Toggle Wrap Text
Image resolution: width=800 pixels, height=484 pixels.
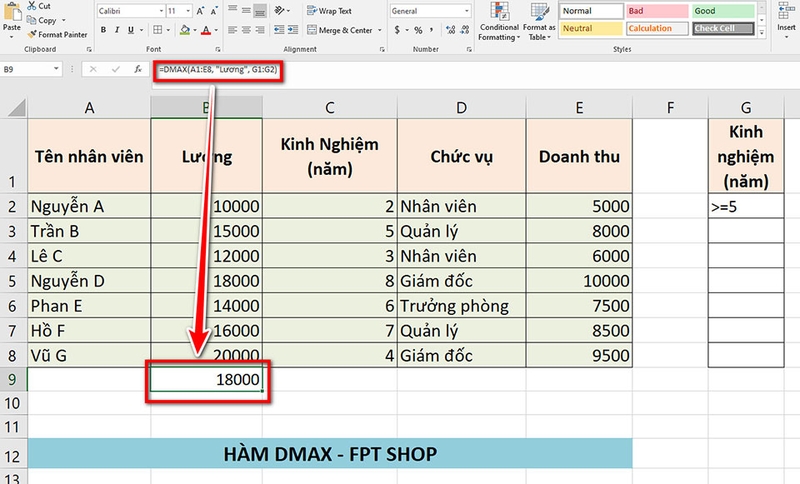(x=329, y=11)
